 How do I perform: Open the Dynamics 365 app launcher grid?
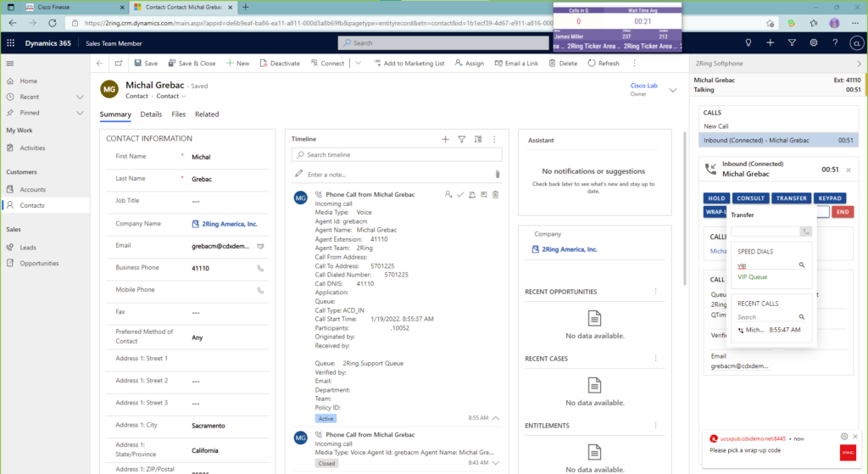[x=10, y=43]
